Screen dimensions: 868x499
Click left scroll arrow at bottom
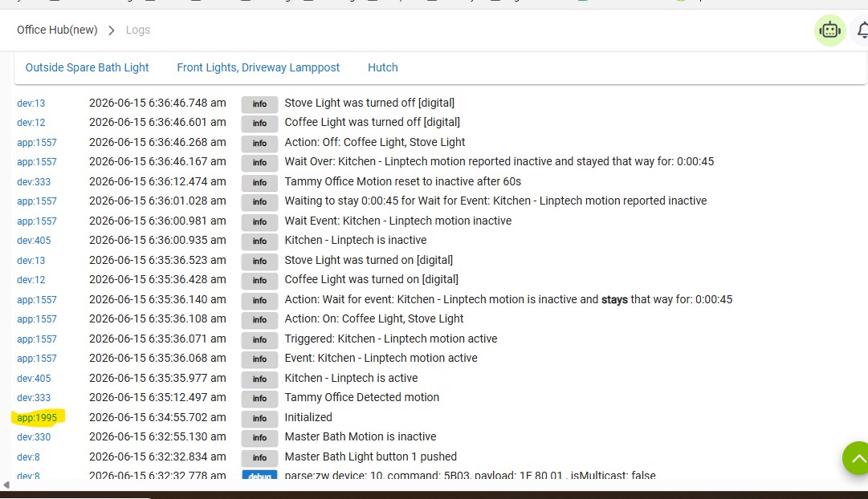(x=6, y=485)
